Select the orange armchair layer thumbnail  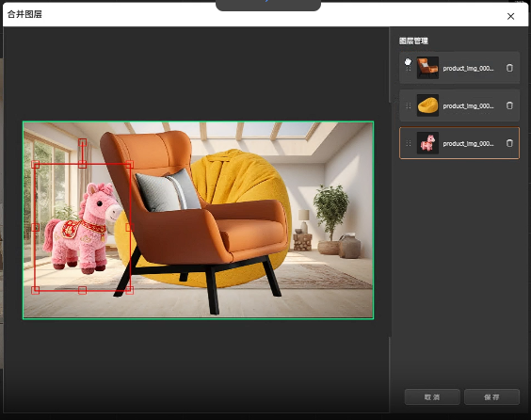pos(427,68)
